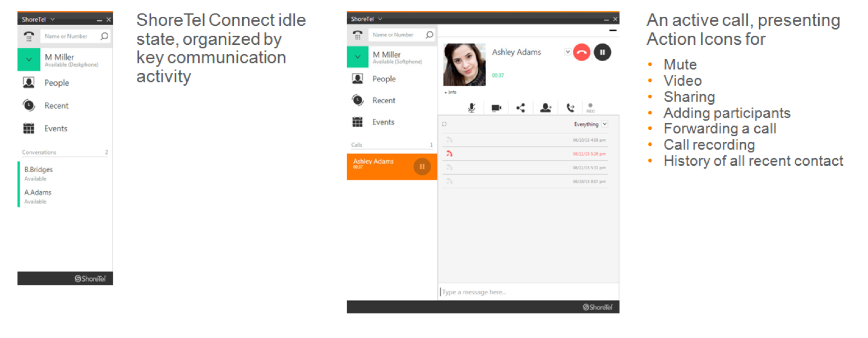Click search magnifier in active-call window

tap(430, 35)
